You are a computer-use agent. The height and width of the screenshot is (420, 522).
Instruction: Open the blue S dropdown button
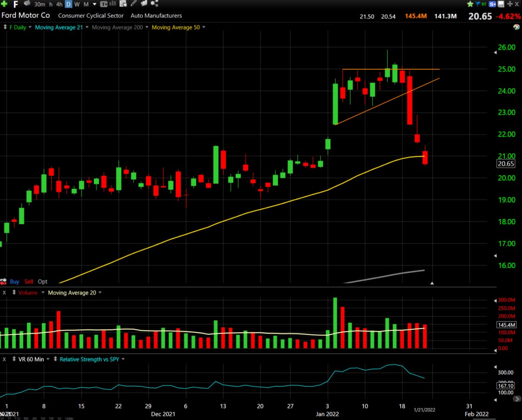tap(493, 4)
